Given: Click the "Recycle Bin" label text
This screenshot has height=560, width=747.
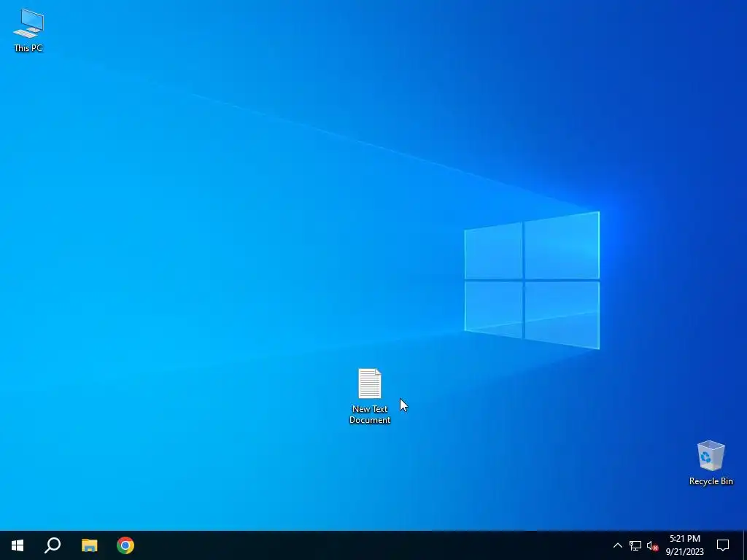Looking at the screenshot, I should click(711, 481).
